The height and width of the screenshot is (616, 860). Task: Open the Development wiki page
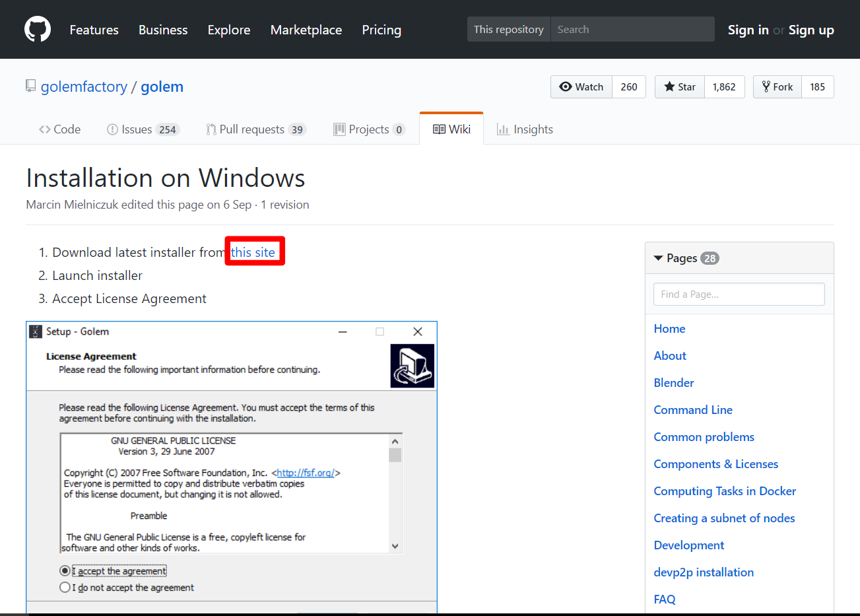tap(689, 545)
